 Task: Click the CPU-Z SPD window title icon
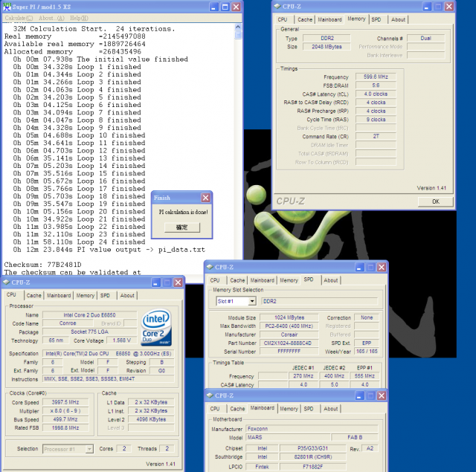(x=210, y=267)
